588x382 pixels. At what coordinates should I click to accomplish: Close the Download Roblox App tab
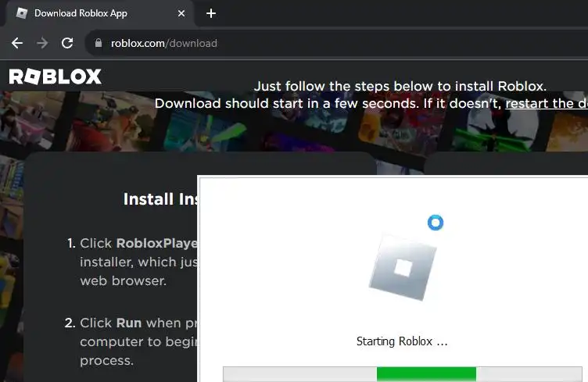click(181, 13)
